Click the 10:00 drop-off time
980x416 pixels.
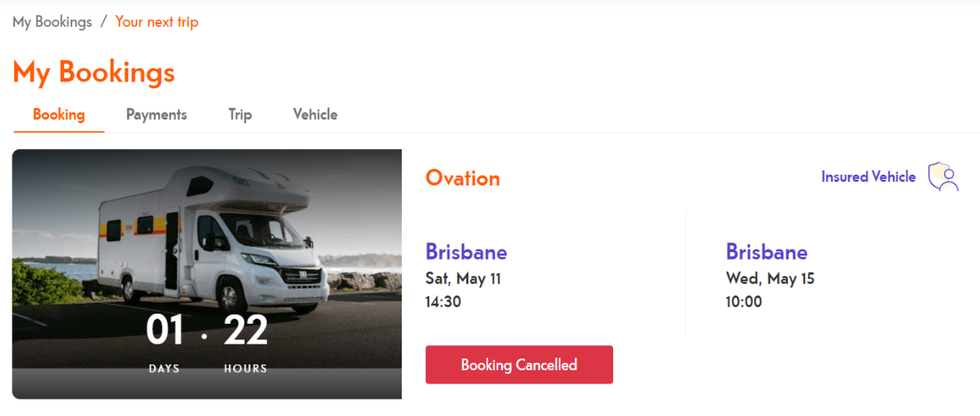(744, 301)
